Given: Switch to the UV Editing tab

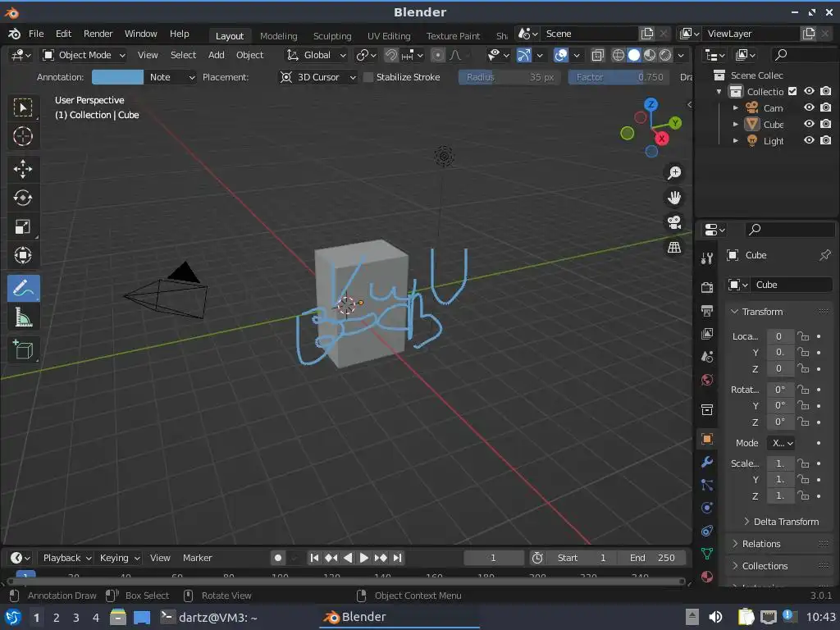Looking at the screenshot, I should tap(389, 36).
